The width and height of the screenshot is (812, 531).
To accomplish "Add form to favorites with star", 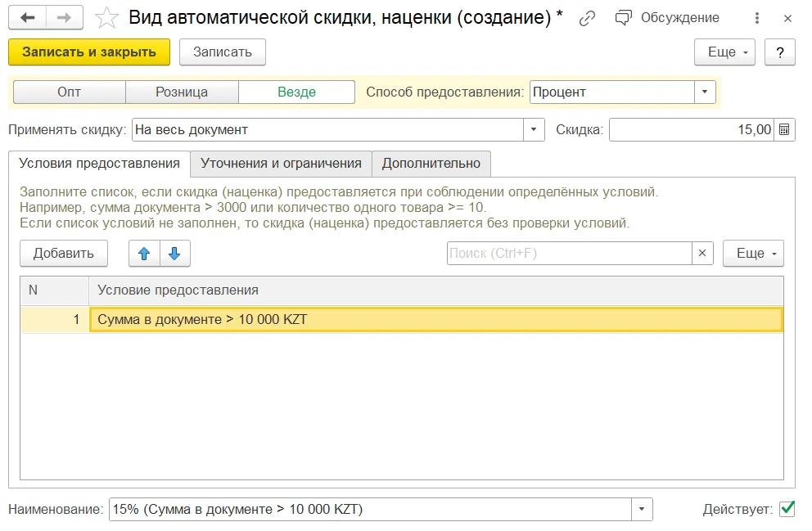I will [106, 18].
